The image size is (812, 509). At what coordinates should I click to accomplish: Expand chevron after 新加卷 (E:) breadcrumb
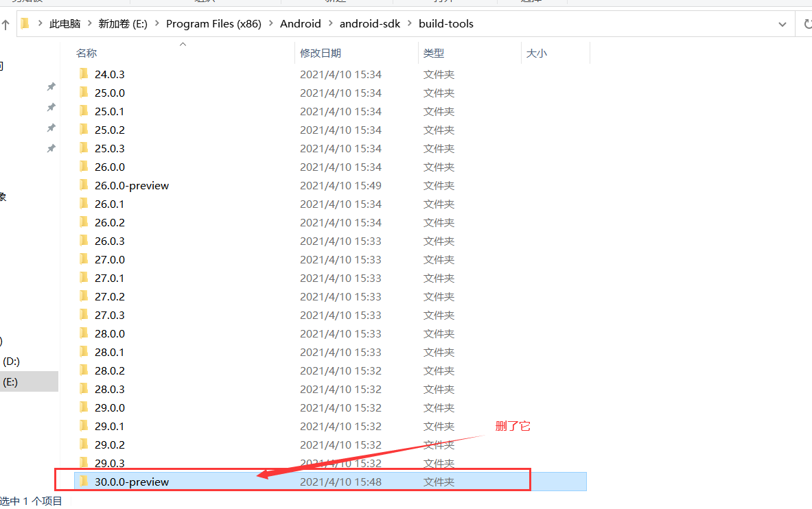coord(157,24)
